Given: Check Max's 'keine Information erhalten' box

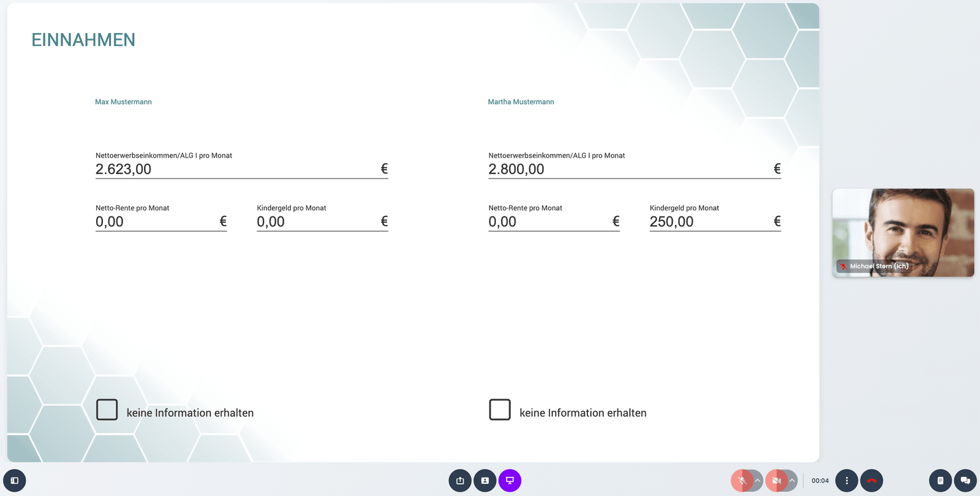Looking at the screenshot, I should pyautogui.click(x=107, y=410).
